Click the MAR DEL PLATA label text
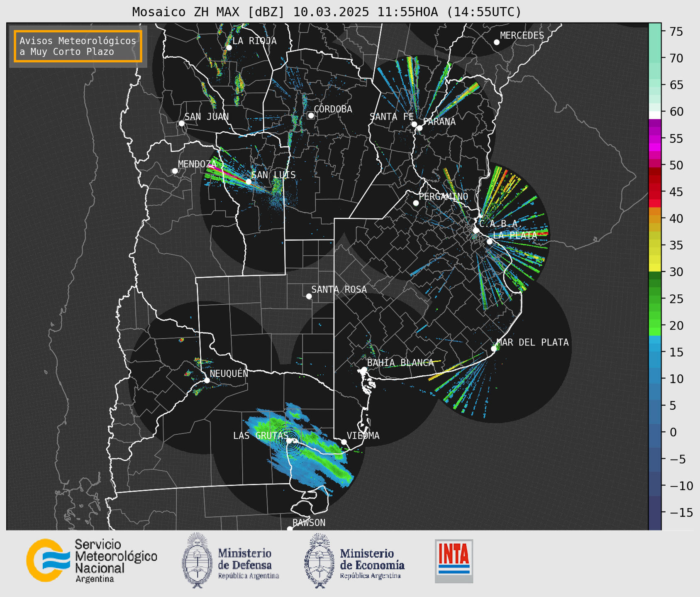The image size is (700, 597). (533, 342)
